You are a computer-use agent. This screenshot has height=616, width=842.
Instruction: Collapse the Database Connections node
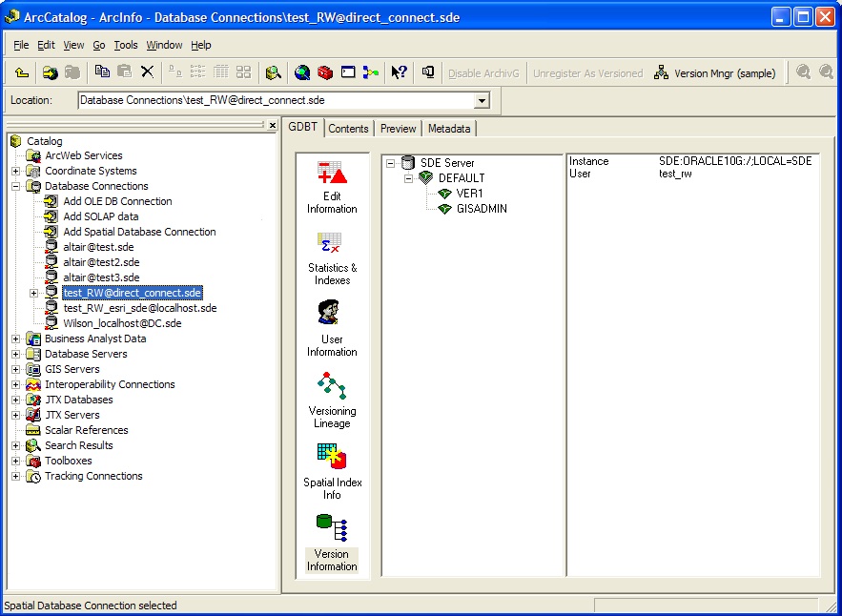[15, 186]
